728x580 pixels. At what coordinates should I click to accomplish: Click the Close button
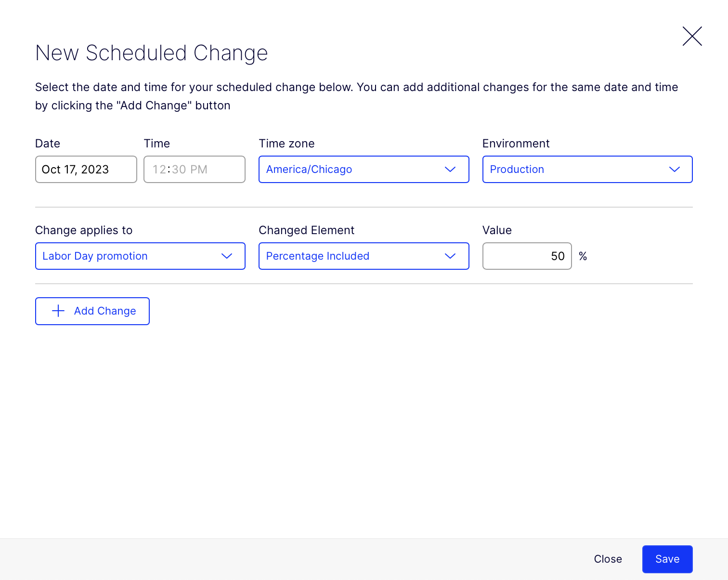[x=608, y=559]
